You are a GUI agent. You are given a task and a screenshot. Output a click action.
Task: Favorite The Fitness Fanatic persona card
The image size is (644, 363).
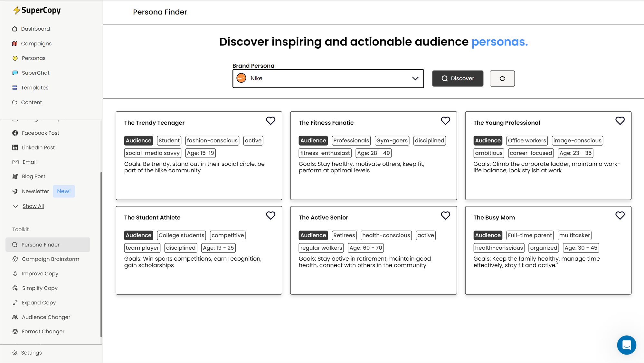(445, 121)
